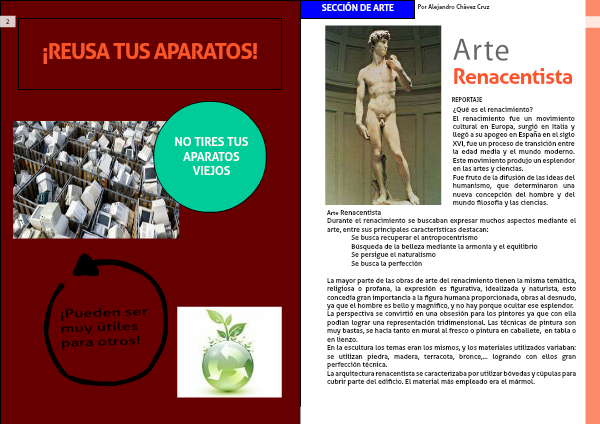Click the paragraph starting La arquitectura renacentista

(452, 377)
